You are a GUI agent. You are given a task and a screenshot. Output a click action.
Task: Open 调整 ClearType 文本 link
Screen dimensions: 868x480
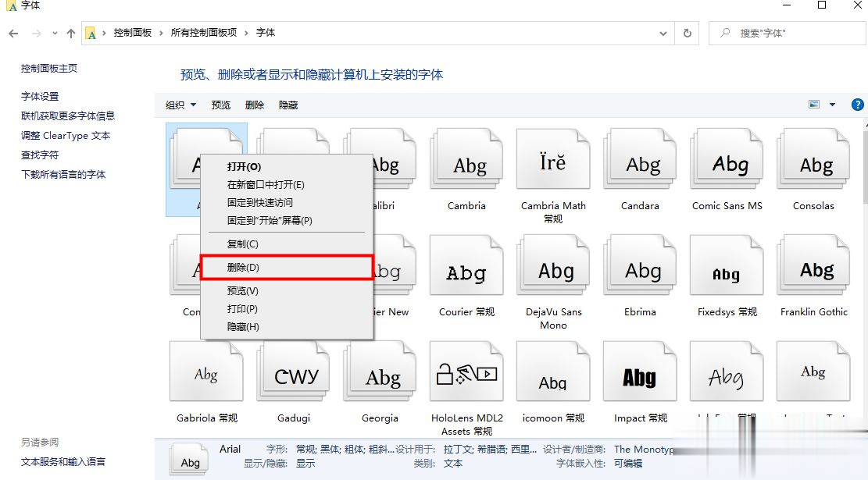[x=66, y=136]
